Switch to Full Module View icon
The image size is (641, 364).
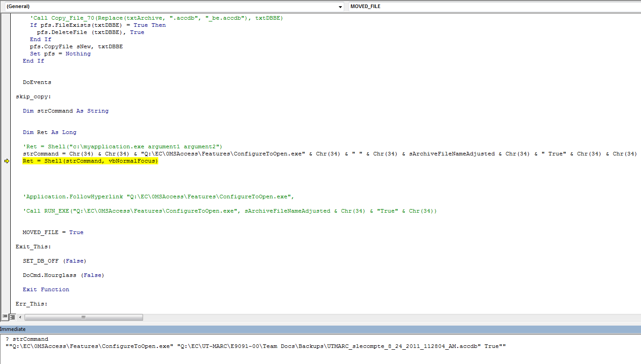pyautogui.click(x=13, y=317)
